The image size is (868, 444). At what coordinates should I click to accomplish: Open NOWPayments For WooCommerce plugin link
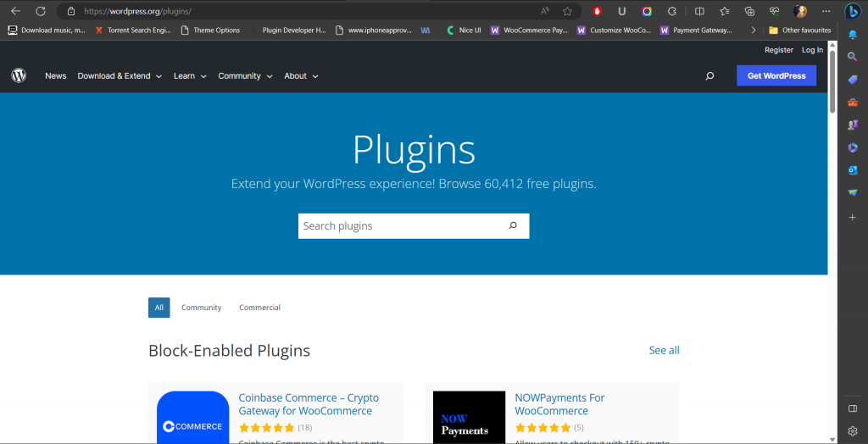point(559,404)
